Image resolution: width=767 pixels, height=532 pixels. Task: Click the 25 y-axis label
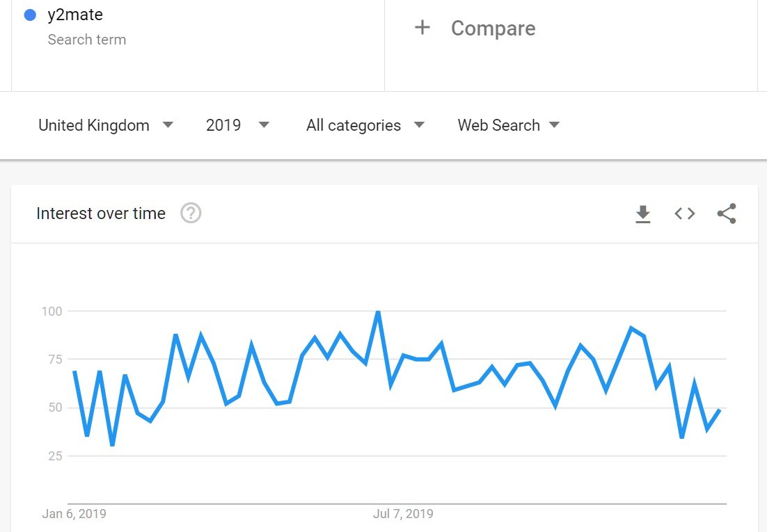[55, 456]
